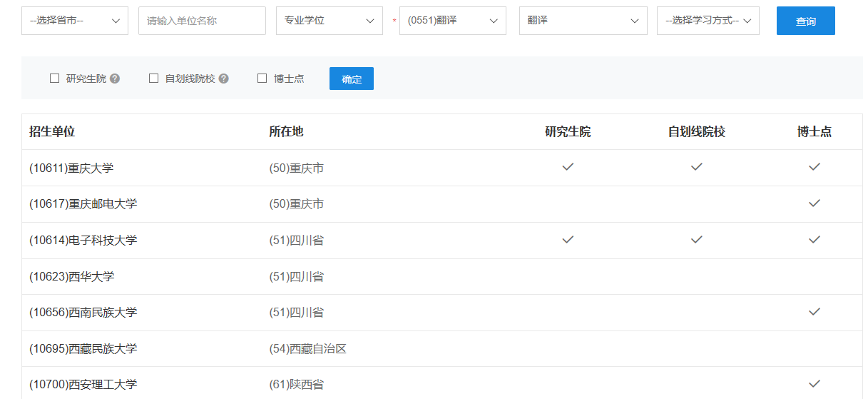Click (51)四川省 in 电子科技大学 row

[296, 240]
